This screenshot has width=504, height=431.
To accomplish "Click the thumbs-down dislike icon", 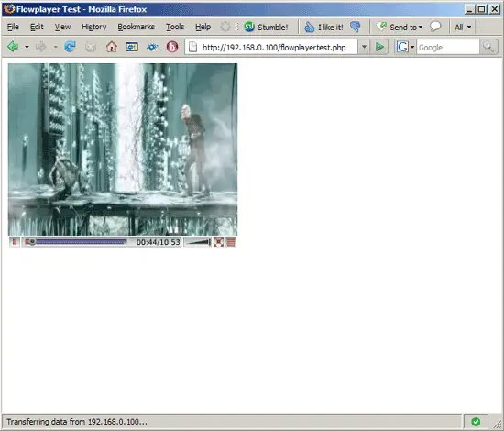I will [356, 27].
